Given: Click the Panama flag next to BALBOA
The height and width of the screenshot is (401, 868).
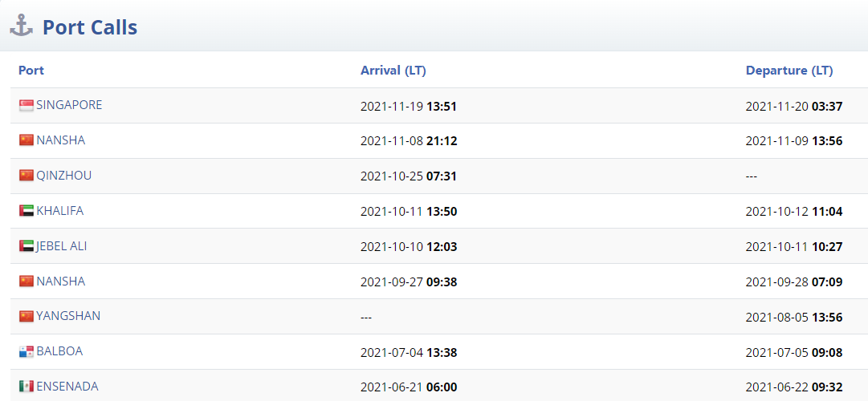Looking at the screenshot, I should pos(26,352).
